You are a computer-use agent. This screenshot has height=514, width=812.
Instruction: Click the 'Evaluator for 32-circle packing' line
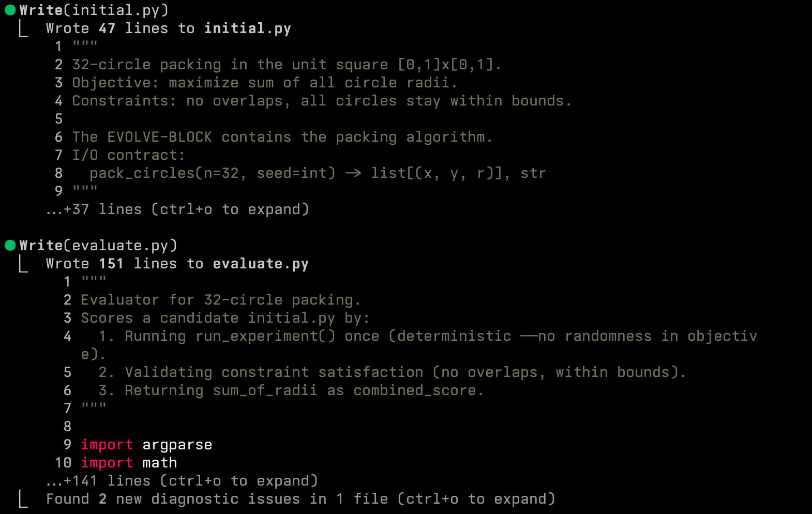pyautogui.click(x=220, y=300)
